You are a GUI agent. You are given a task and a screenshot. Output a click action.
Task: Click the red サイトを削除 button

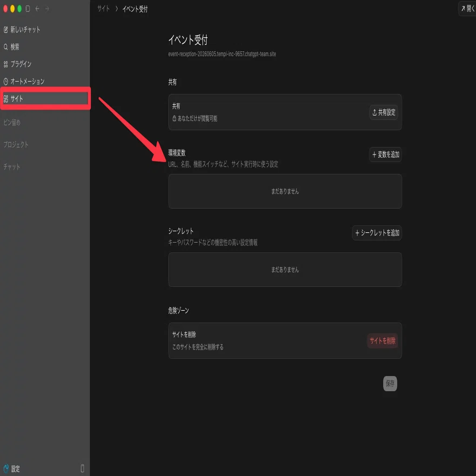[383, 340]
